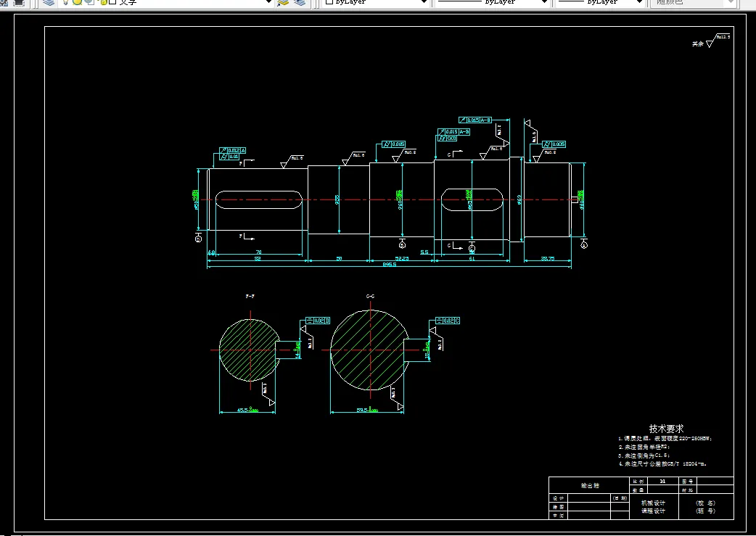Select technical requirement line 1 调质处理

pyautogui.click(x=665, y=439)
